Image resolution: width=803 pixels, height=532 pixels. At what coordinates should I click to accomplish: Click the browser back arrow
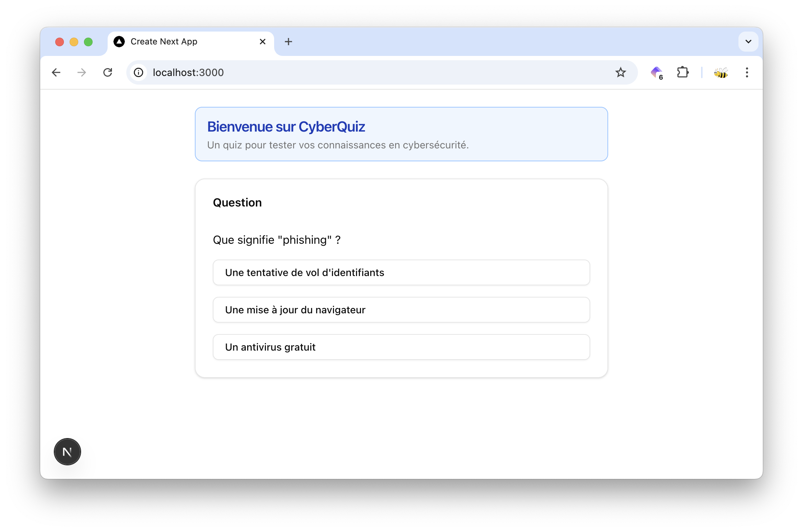tap(56, 72)
